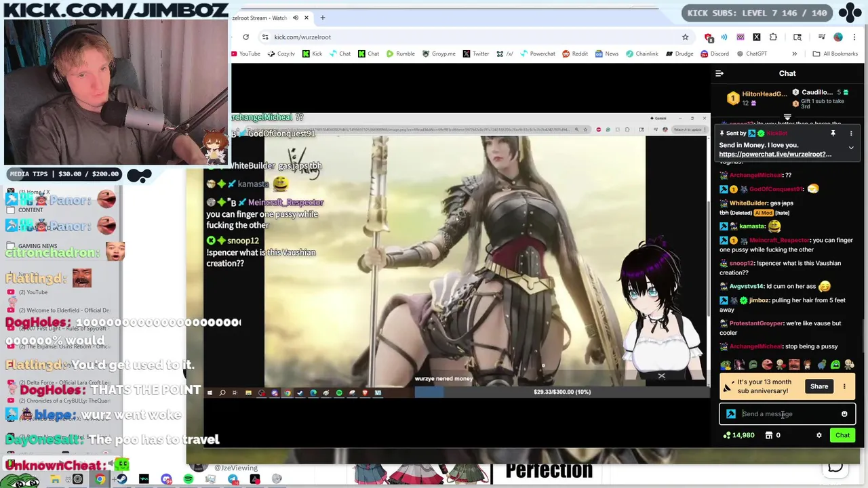The image size is (868, 488).
Task: View the 14,980 channel points balance
Action: point(739,435)
